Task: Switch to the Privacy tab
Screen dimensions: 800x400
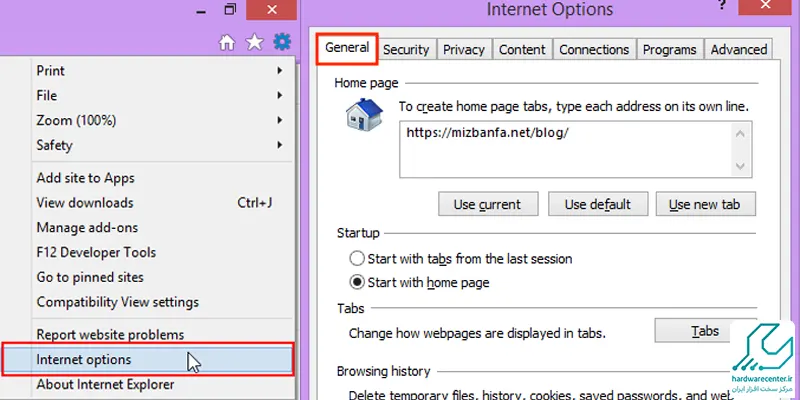Action: click(463, 49)
